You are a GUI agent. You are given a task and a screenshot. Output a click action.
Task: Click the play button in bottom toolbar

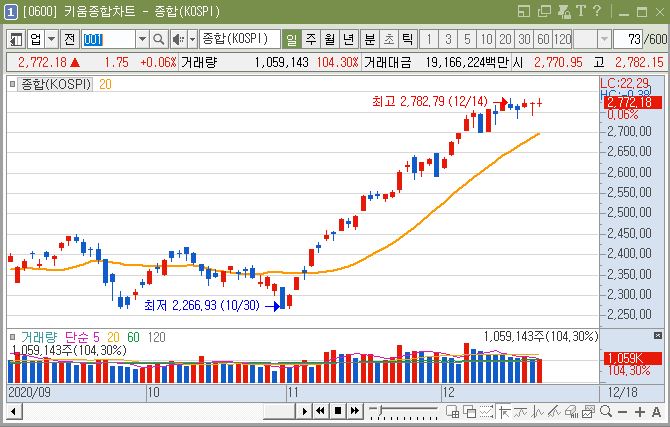pos(304,412)
